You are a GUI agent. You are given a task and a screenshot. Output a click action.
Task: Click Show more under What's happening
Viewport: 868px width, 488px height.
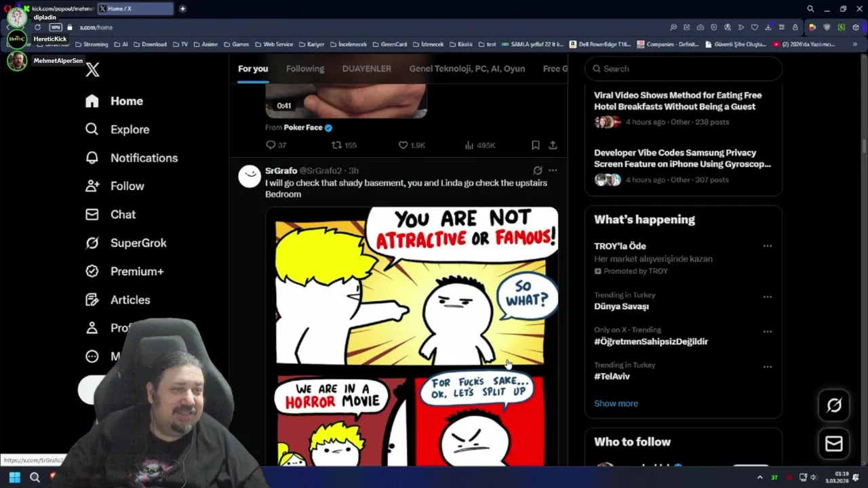pos(616,403)
